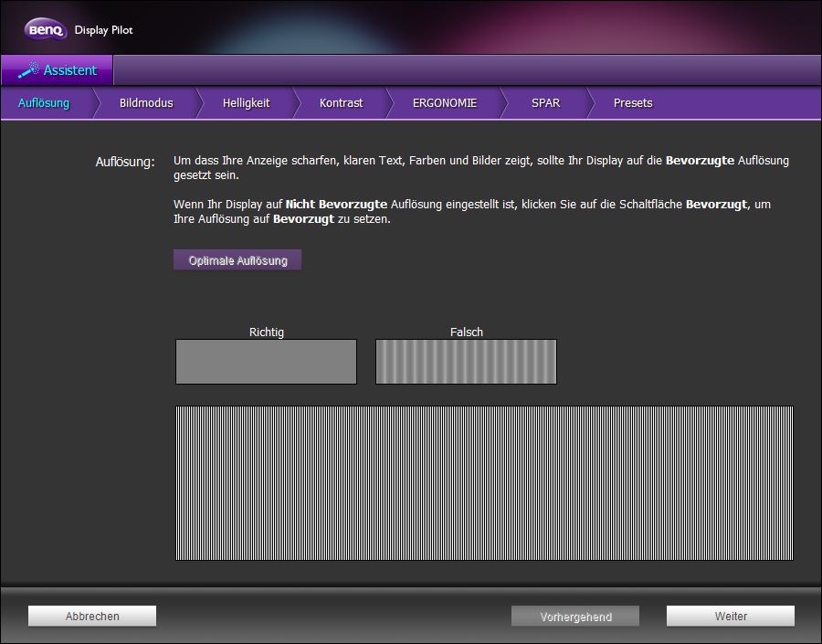
Task: Click the large striped test pattern
Action: pos(484,483)
